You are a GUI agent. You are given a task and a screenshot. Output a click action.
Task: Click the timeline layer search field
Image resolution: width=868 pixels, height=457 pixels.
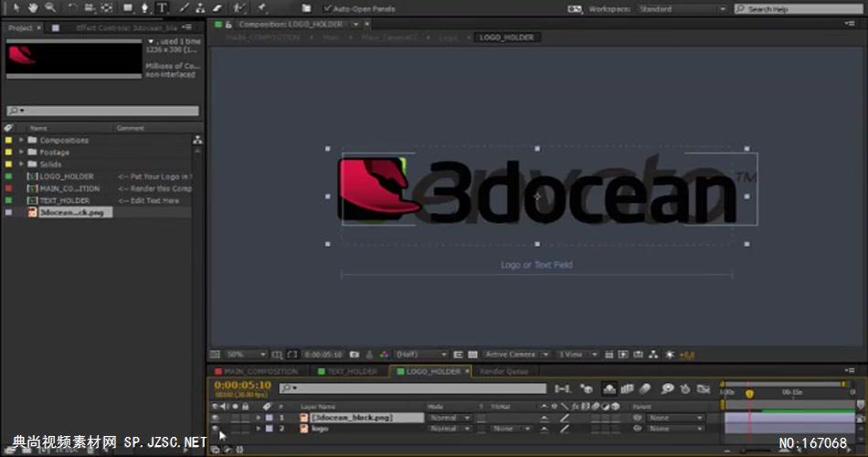click(x=412, y=388)
